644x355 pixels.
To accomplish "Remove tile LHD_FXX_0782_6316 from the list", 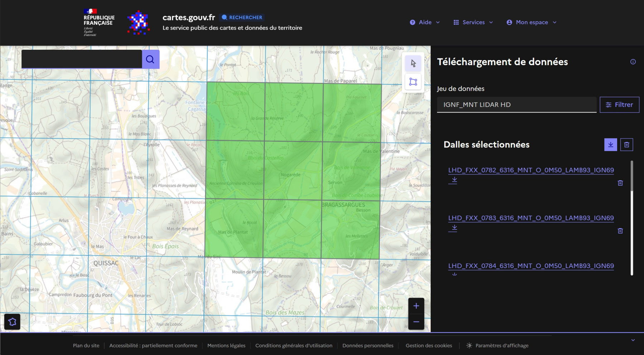I will pyautogui.click(x=620, y=183).
